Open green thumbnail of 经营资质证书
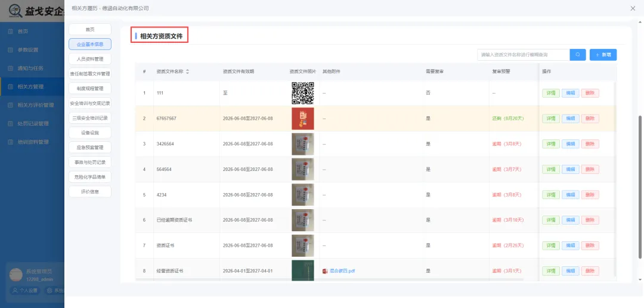644x308 pixels. [x=303, y=270]
